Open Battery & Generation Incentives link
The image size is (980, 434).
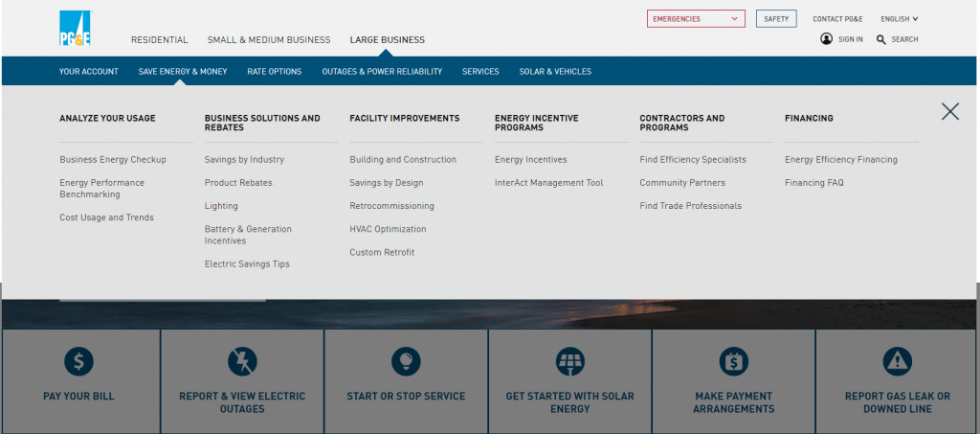pyautogui.click(x=248, y=235)
